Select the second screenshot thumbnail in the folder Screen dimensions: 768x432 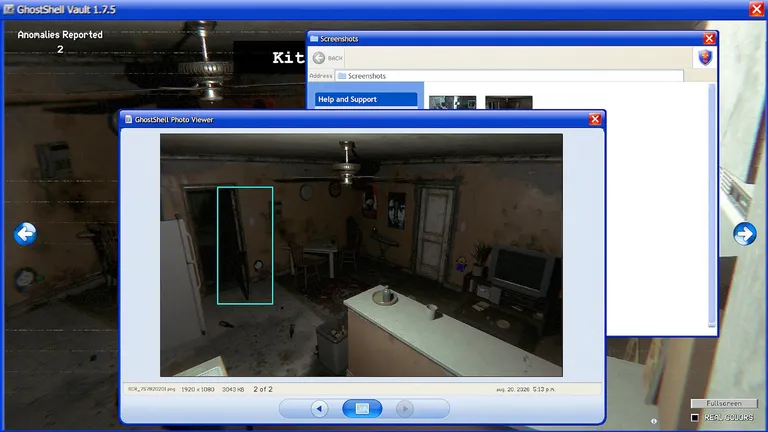(x=508, y=102)
